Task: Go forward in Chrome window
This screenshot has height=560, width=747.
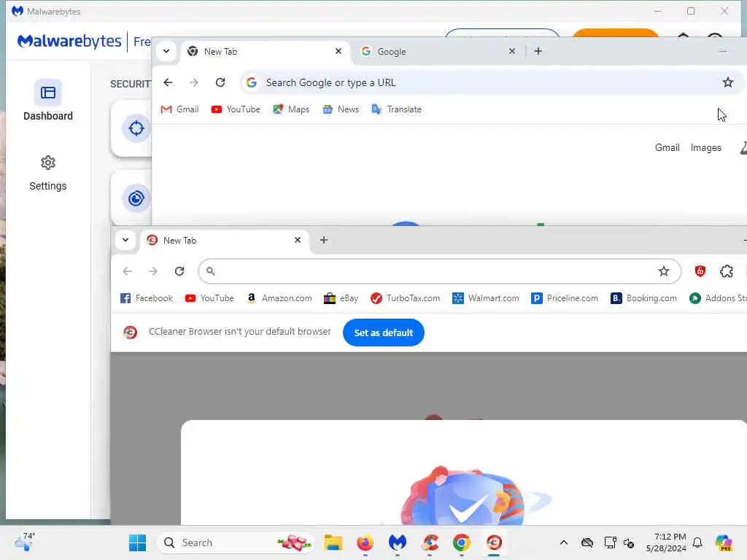Action: tap(193, 82)
